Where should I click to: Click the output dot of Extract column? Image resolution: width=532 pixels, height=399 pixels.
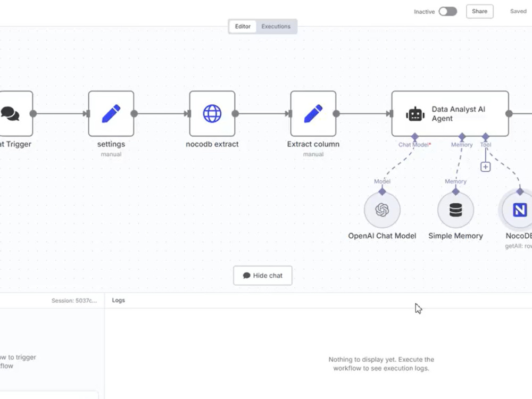(336, 114)
